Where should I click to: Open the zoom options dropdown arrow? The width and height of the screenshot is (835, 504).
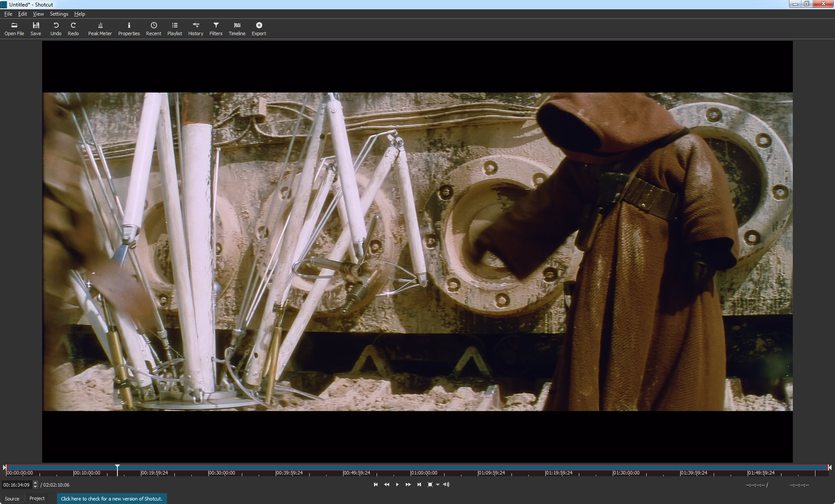pyautogui.click(x=438, y=484)
